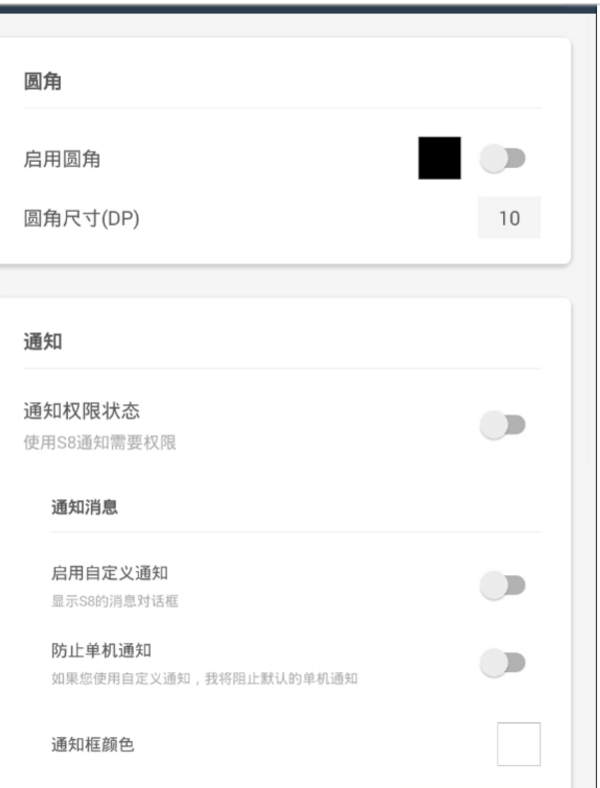This screenshot has height=788, width=600.
Task: Select the 启用自定义通知 setting title
Action: [110, 573]
